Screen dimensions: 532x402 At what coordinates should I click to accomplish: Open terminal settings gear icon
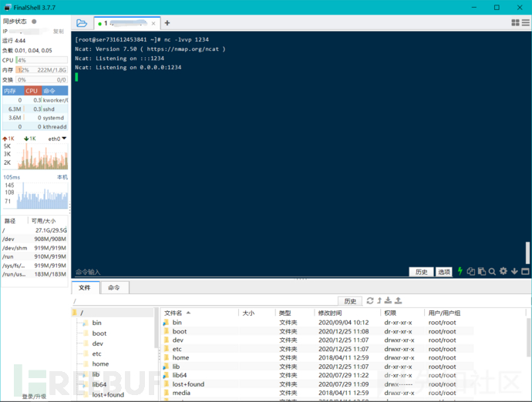503,271
